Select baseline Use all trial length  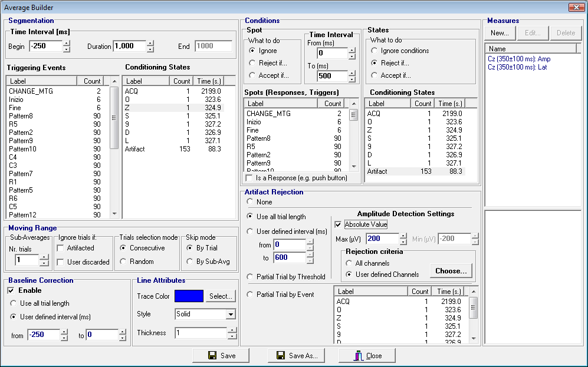click(x=14, y=303)
